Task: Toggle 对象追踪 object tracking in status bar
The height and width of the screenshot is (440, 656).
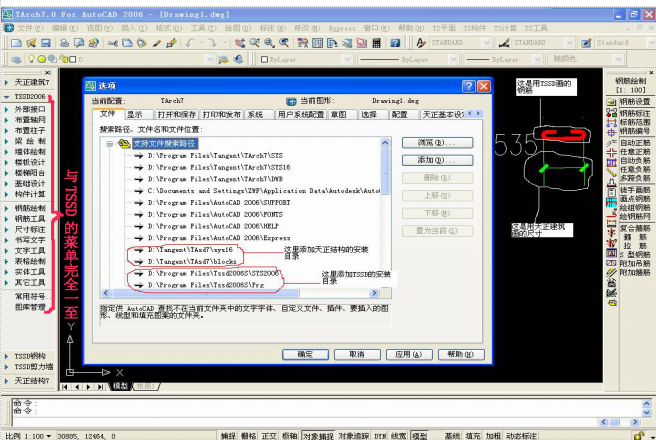Action: click(x=354, y=436)
